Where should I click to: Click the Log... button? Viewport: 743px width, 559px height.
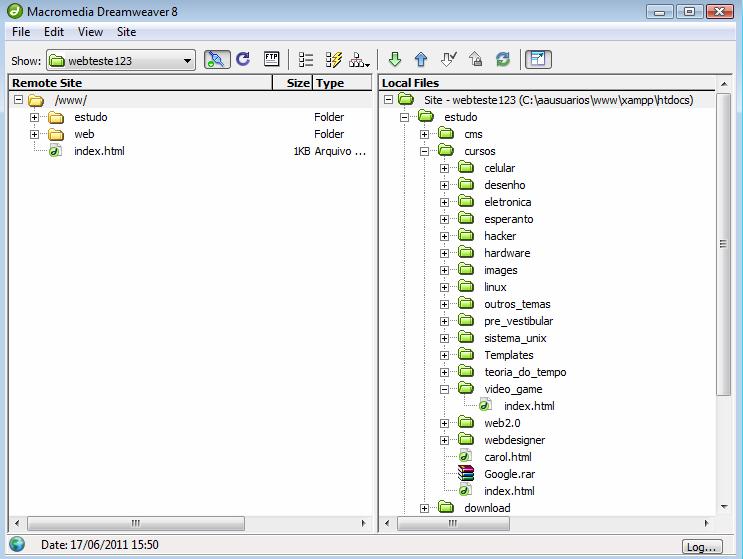point(700,546)
